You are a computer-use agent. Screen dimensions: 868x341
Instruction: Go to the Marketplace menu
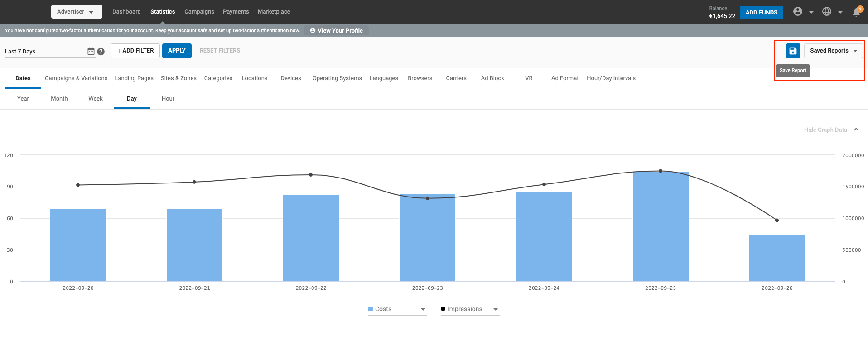[274, 12]
